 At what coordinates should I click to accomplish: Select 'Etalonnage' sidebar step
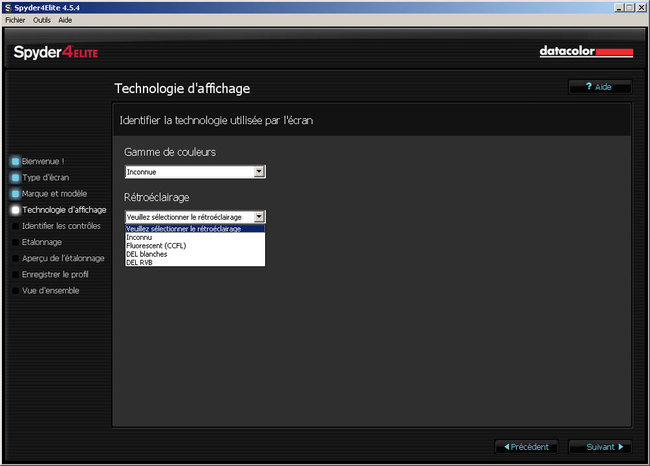click(42, 242)
